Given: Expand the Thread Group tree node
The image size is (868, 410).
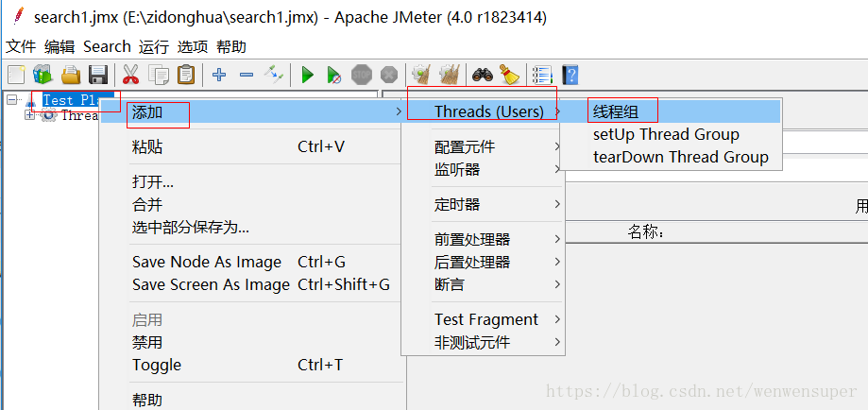Looking at the screenshot, I should tap(29, 115).
